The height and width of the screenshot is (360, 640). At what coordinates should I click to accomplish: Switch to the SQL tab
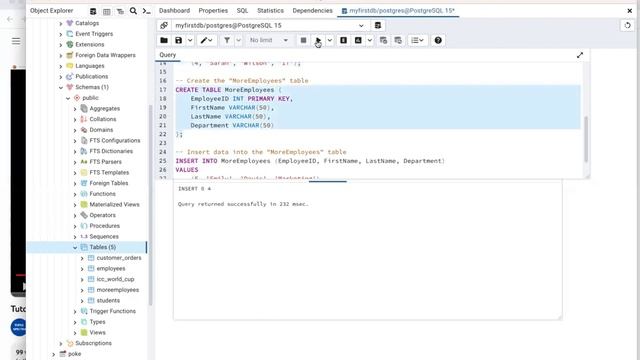242,11
